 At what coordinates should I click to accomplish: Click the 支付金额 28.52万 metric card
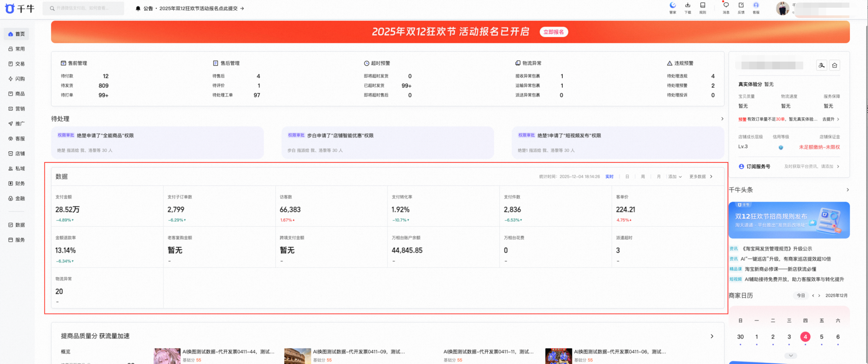(x=107, y=206)
